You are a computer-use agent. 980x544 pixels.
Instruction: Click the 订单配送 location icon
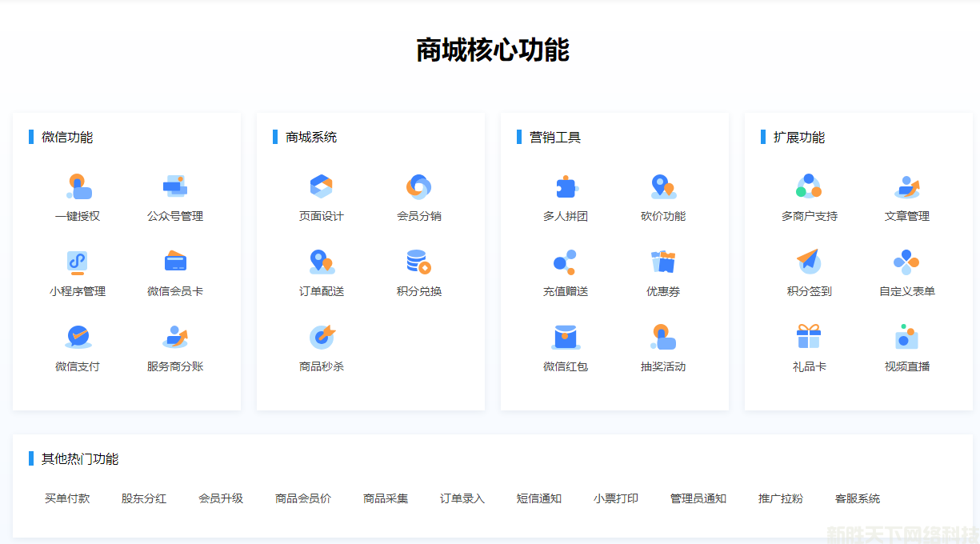321,262
